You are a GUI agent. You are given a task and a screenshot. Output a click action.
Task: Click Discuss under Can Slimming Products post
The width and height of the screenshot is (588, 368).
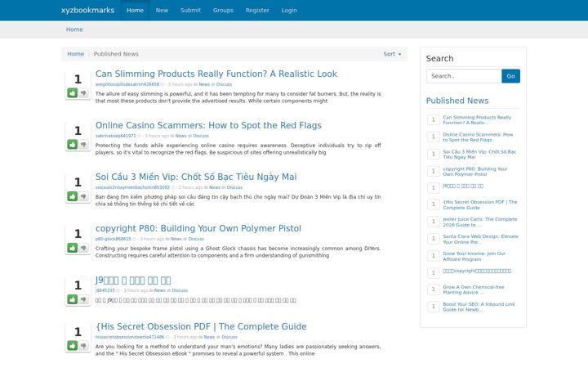tap(224, 84)
